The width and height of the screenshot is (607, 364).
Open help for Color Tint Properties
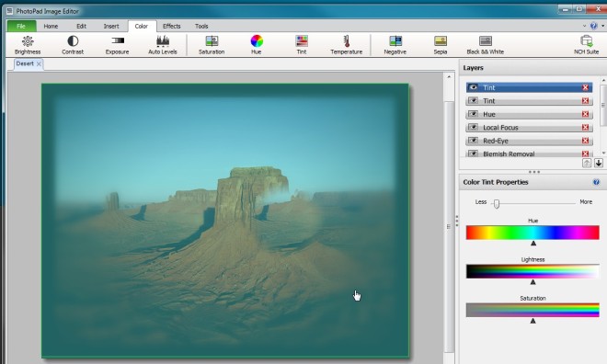click(596, 182)
